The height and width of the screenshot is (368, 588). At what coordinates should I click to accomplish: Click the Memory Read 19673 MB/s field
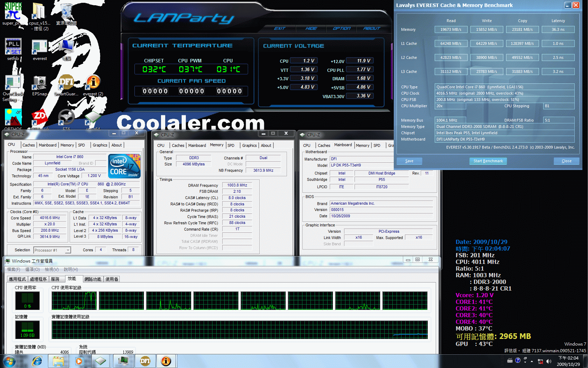451,29
